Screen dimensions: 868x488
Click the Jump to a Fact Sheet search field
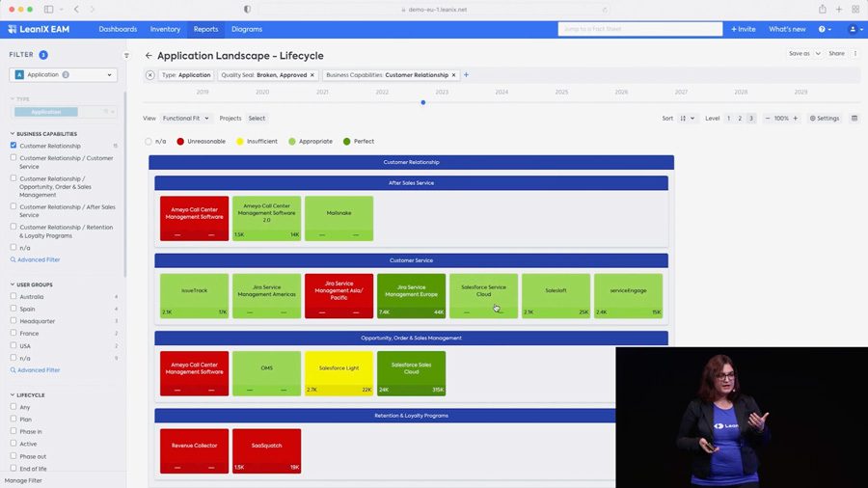click(x=640, y=29)
